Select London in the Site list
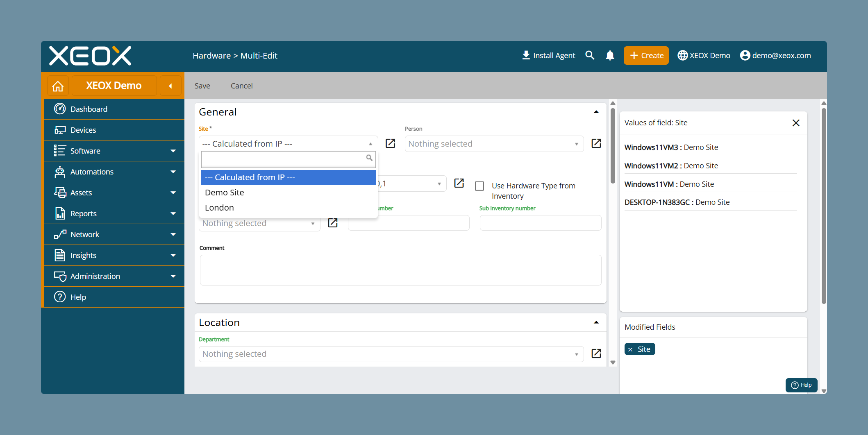 [288, 208]
